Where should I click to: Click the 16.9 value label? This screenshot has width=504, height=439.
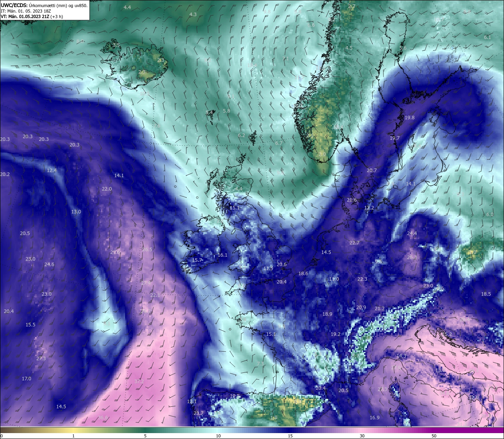tap(374, 417)
